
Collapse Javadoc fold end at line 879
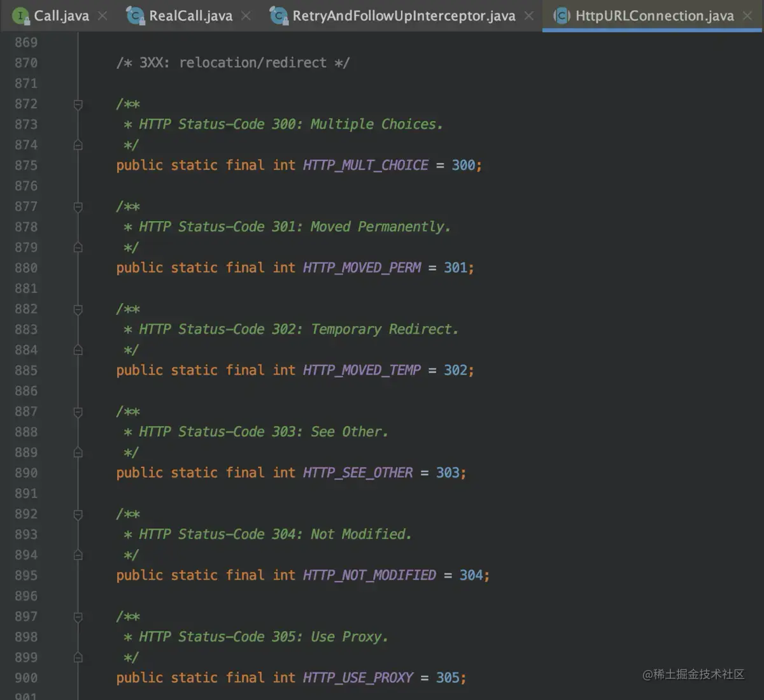pyautogui.click(x=78, y=248)
